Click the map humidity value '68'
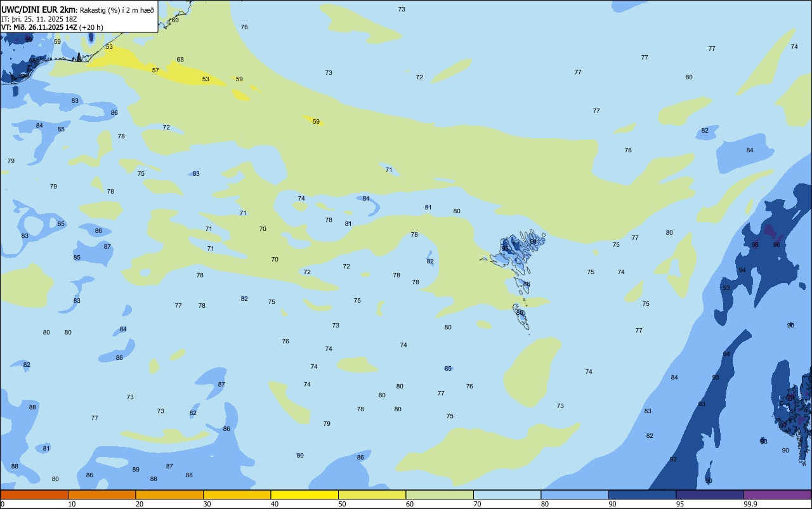Image resolution: width=812 pixels, height=509 pixels. pos(180,60)
